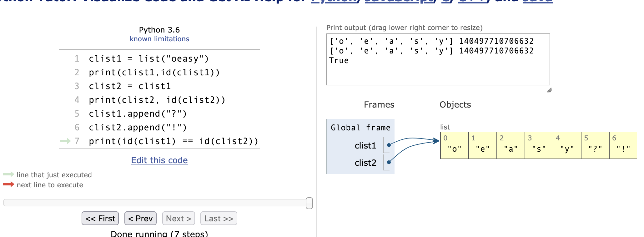This screenshot has width=644, height=237.
Task: Open the 'Edit this code' link
Action: pos(159,160)
